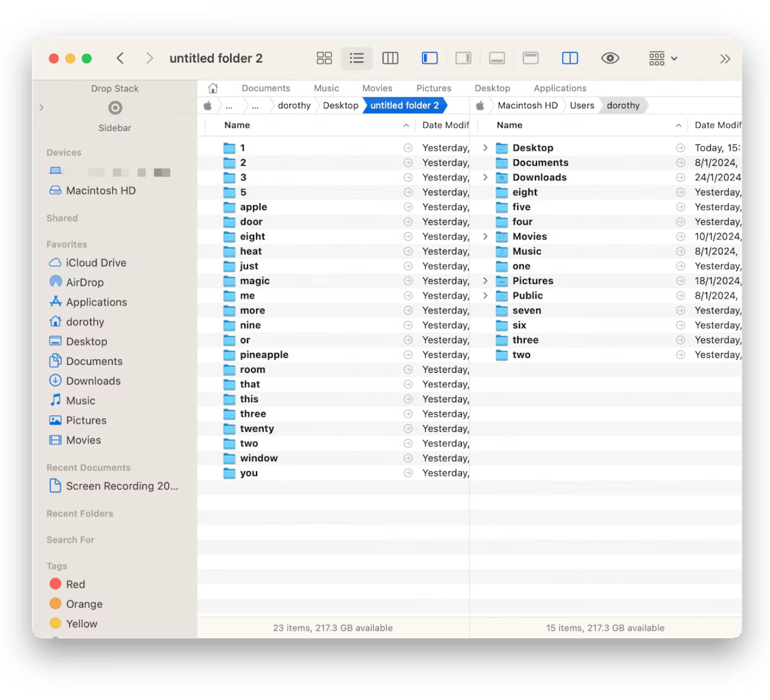Switch to column view
This screenshot has height=700, width=770.
pyautogui.click(x=390, y=58)
